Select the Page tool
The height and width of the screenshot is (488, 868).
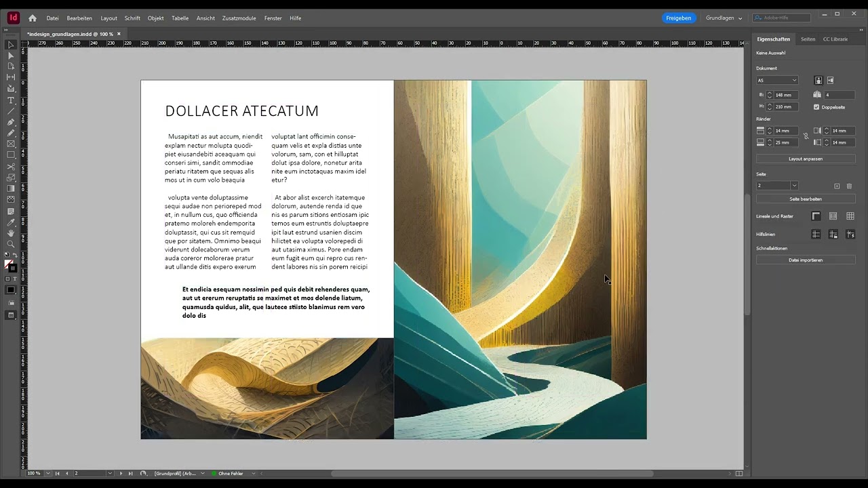pyautogui.click(x=11, y=66)
